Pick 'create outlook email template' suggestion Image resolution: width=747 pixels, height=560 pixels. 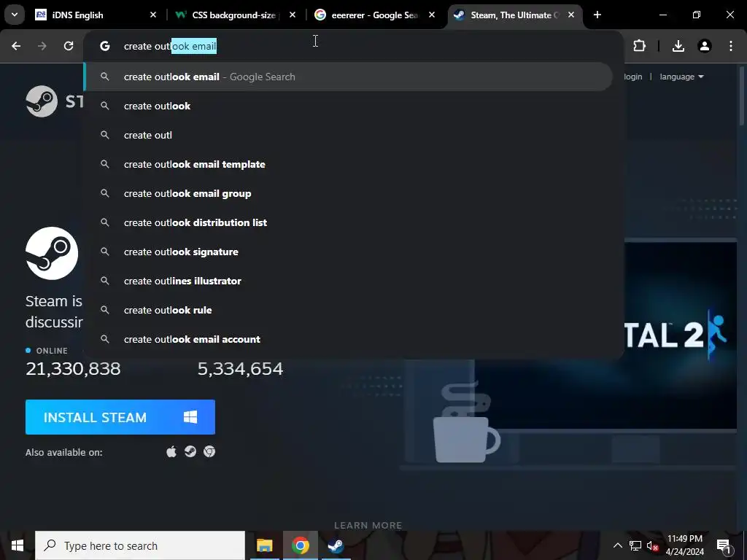[349, 164]
